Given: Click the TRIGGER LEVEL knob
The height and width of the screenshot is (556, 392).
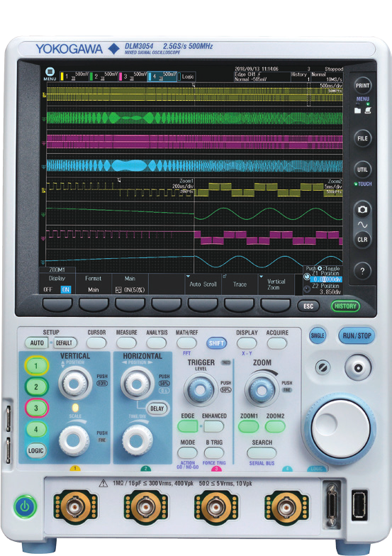Looking at the screenshot, I should (200, 390).
